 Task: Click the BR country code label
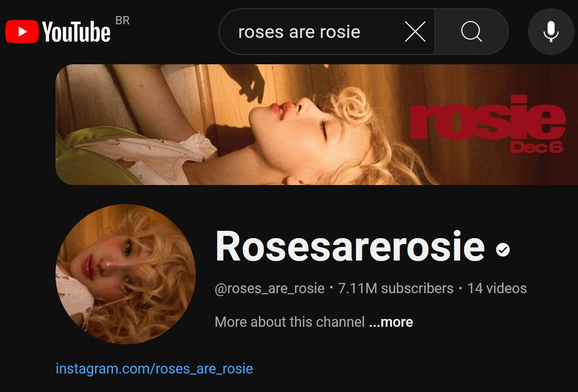click(123, 21)
